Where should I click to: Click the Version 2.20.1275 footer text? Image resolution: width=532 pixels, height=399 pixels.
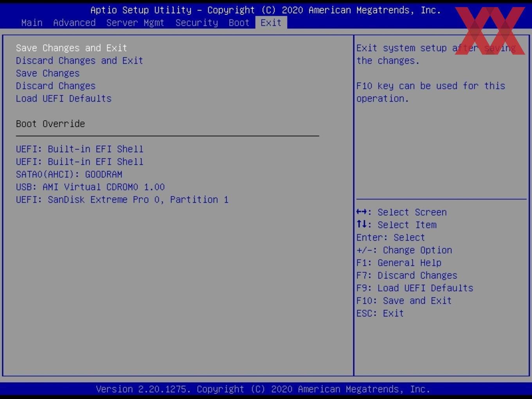[263, 389]
